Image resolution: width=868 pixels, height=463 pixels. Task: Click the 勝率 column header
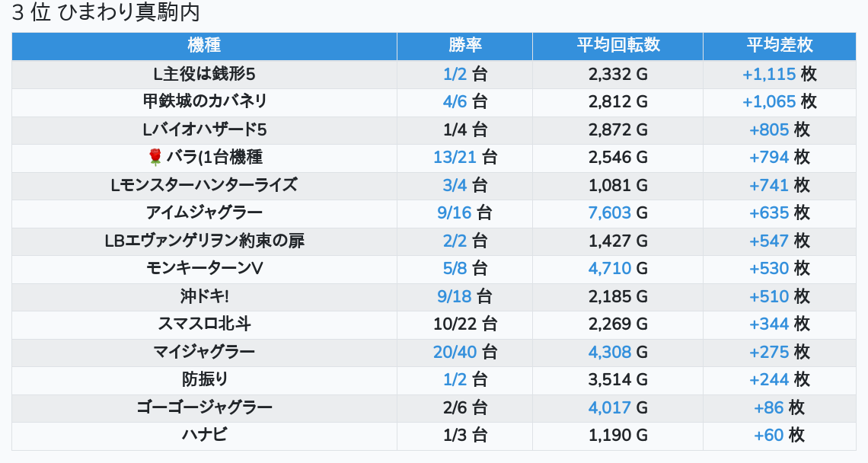click(464, 45)
